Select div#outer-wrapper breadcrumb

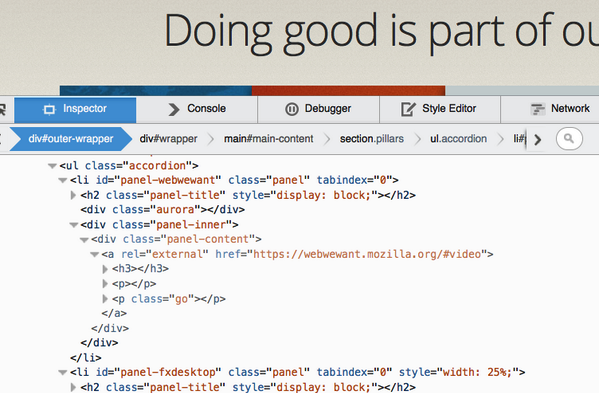tap(71, 139)
